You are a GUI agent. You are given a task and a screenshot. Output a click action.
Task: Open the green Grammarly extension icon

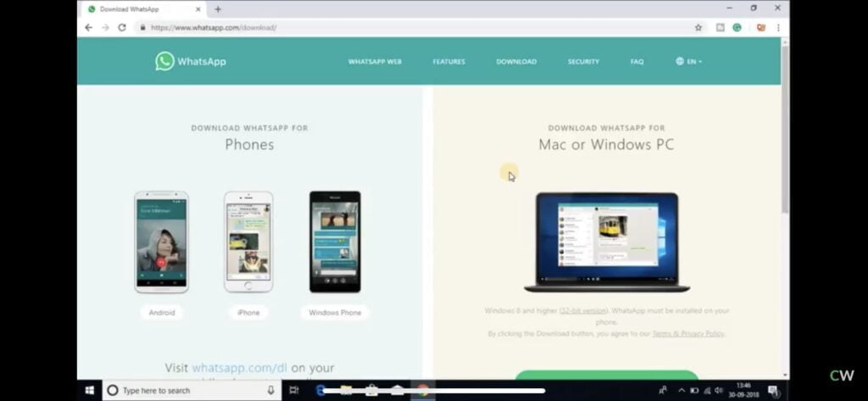(x=737, y=27)
